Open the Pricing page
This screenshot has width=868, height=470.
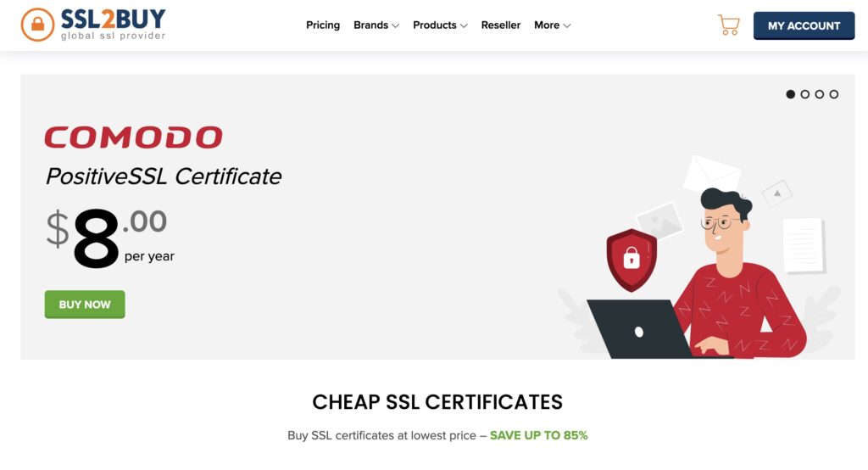[323, 25]
